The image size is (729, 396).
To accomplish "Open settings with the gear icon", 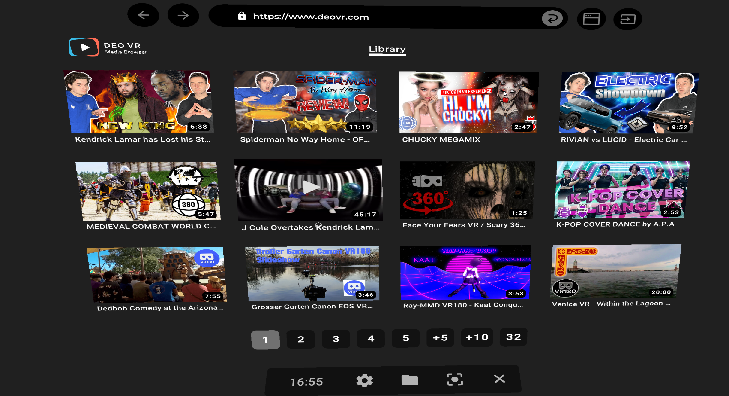I will pyautogui.click(x=364, y=381).
